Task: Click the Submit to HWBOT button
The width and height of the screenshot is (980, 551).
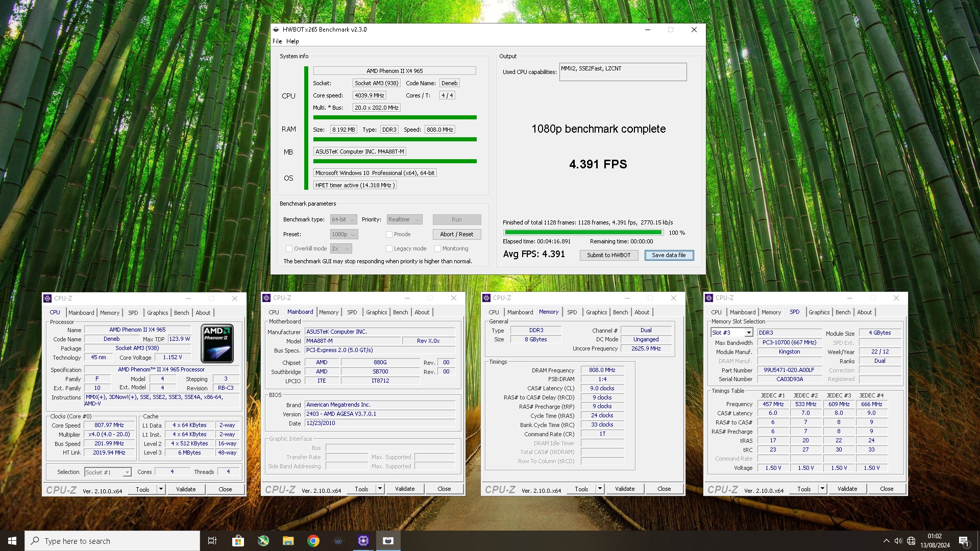Action: pos(609,255)
